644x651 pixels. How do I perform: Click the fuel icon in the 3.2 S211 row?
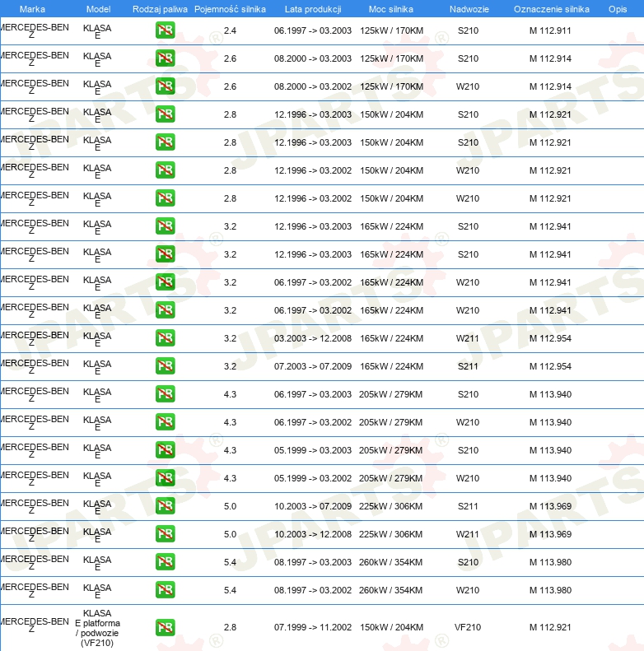point(165,366)
